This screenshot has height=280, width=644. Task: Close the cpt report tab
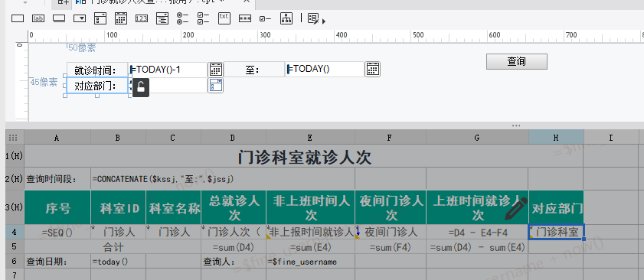pos(247,2)
